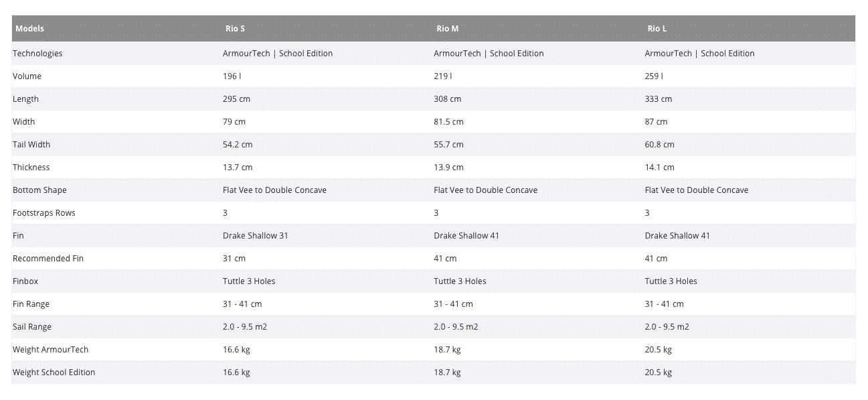Screen dimensions: 868x400
Task: Select the Technologies row label
Action: (37, 54)
